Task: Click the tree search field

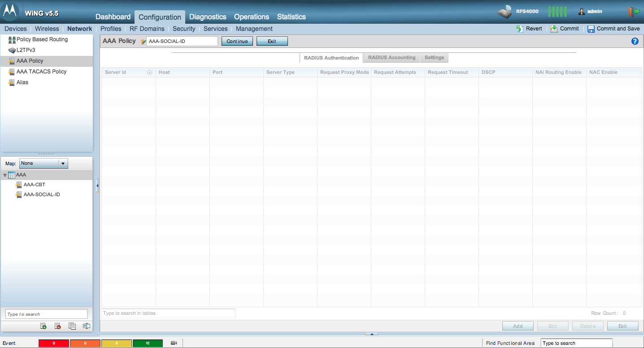Action: click(47, 314)
